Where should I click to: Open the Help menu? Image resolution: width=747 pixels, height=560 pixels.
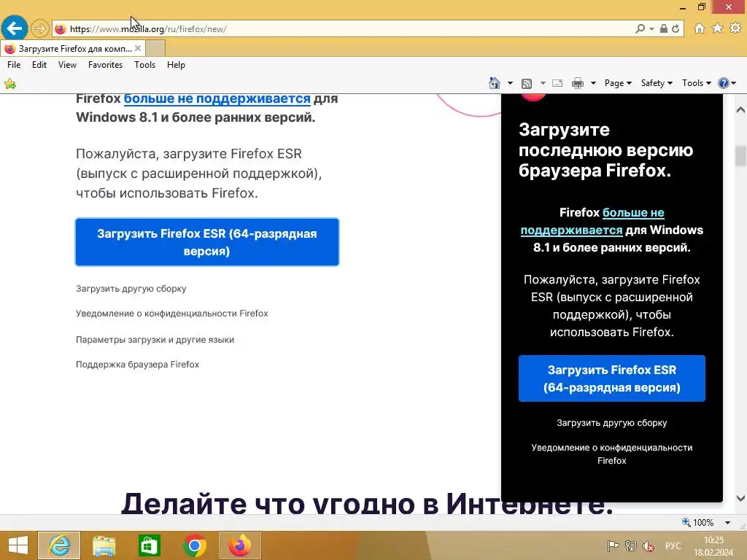176,65
